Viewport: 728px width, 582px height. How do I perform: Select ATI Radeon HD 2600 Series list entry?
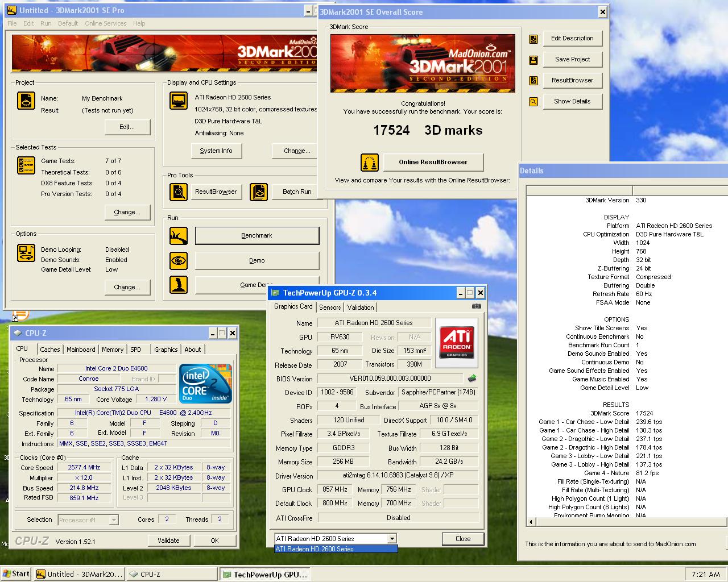coord(336,549)
